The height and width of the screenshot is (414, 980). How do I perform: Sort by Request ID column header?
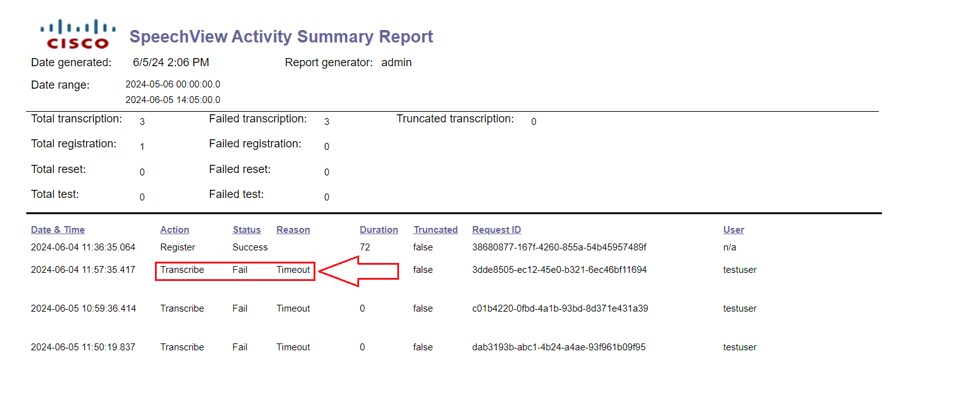[497, 230]
